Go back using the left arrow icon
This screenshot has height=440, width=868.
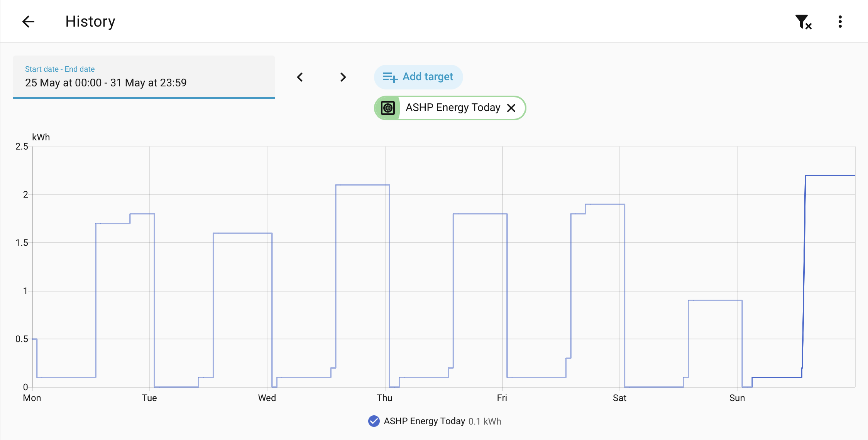point(28,22)
